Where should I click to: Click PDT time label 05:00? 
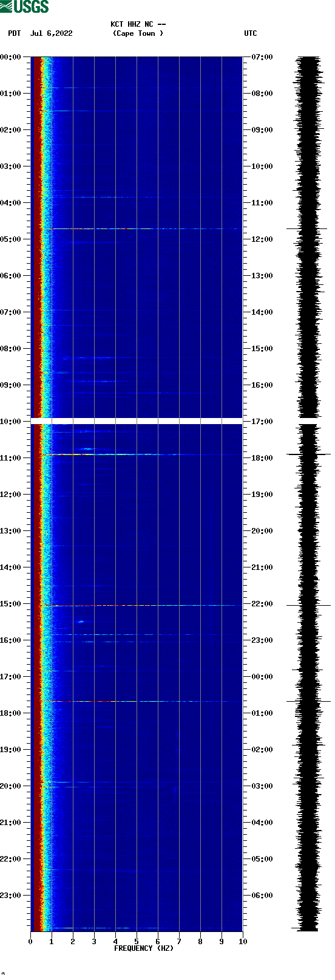(x=11, y=239)
